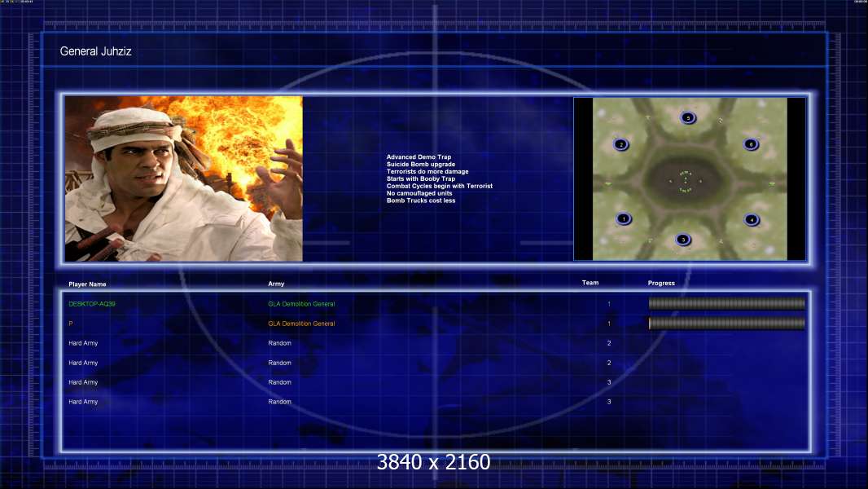Click player P's loading progress bar
The height and width of the screenshot is (489, 868).
(727, 324)
